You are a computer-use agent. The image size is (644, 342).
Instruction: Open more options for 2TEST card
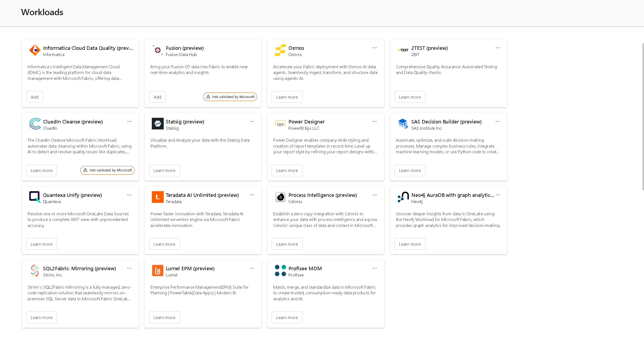coord(497,48)
